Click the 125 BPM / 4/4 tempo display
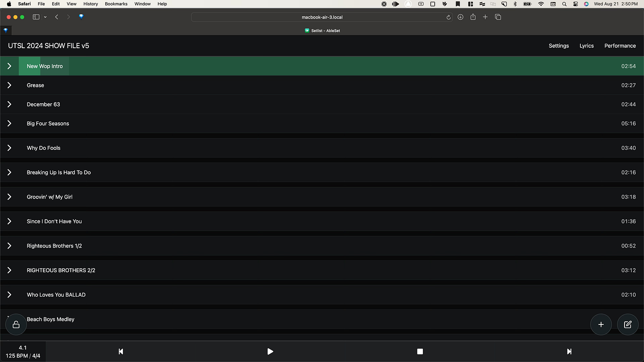 click(x=23, y=356)
